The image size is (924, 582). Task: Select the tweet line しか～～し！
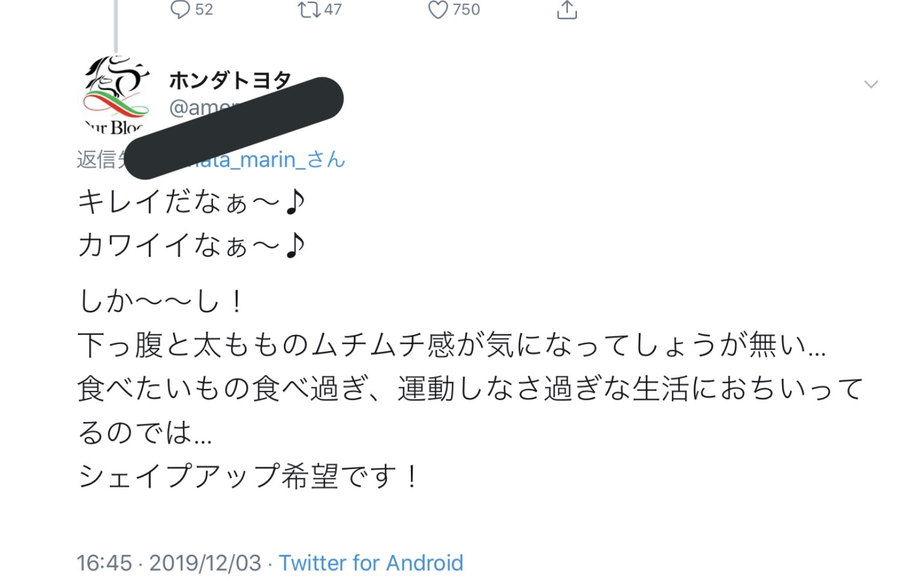pos(161,301)
